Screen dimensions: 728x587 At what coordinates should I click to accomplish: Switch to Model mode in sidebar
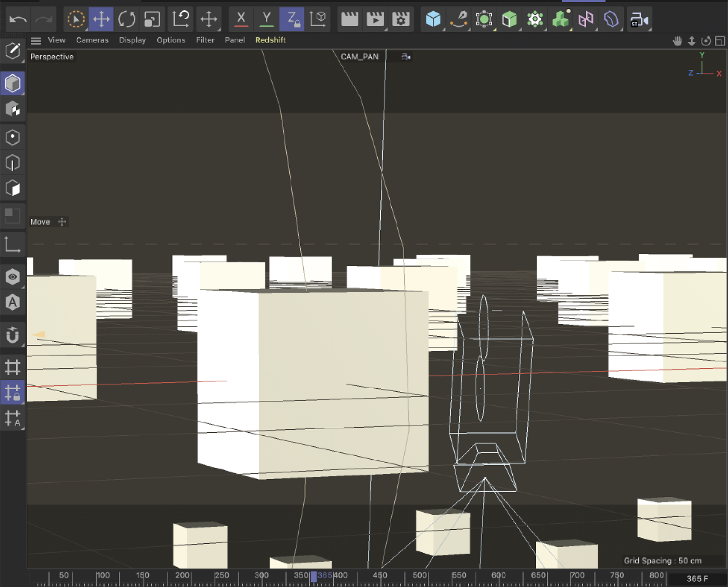click(13, 83)
